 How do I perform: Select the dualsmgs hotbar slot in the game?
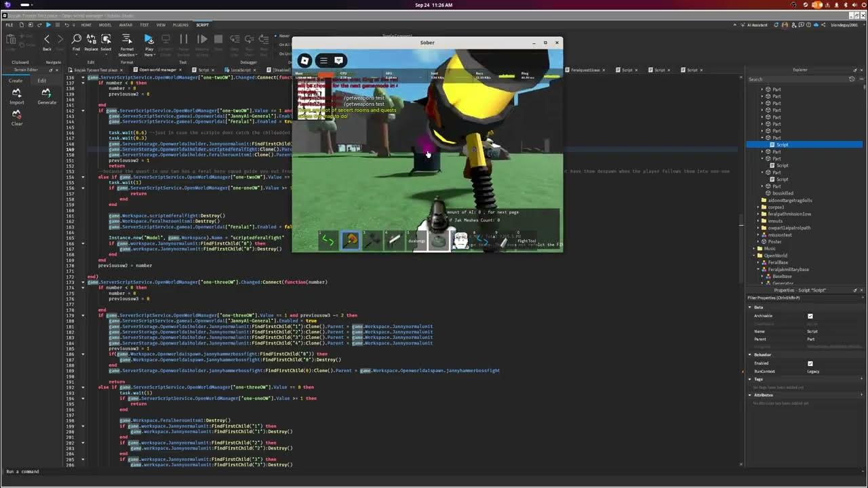point(416,240)
